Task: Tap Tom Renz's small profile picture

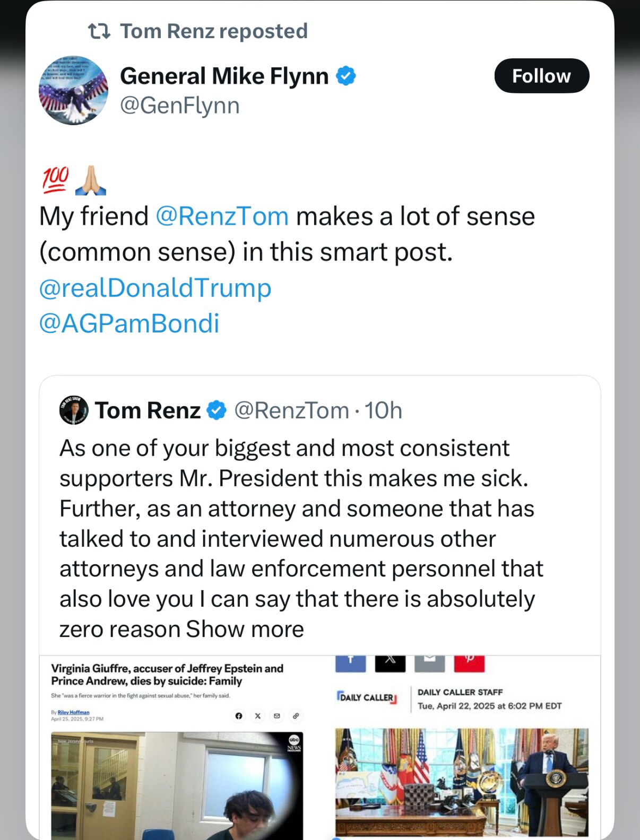Action: [x=74, y=410]
